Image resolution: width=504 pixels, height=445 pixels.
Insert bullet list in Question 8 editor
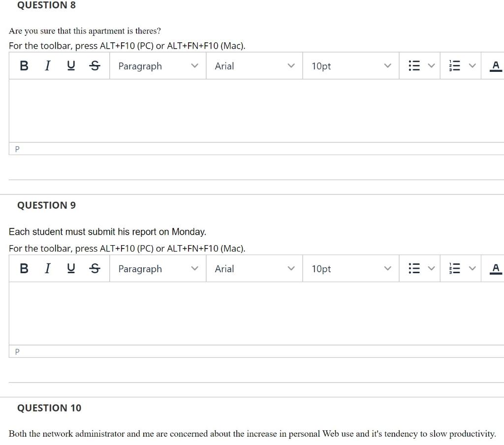pyautogui.click(x=414, y=65)
